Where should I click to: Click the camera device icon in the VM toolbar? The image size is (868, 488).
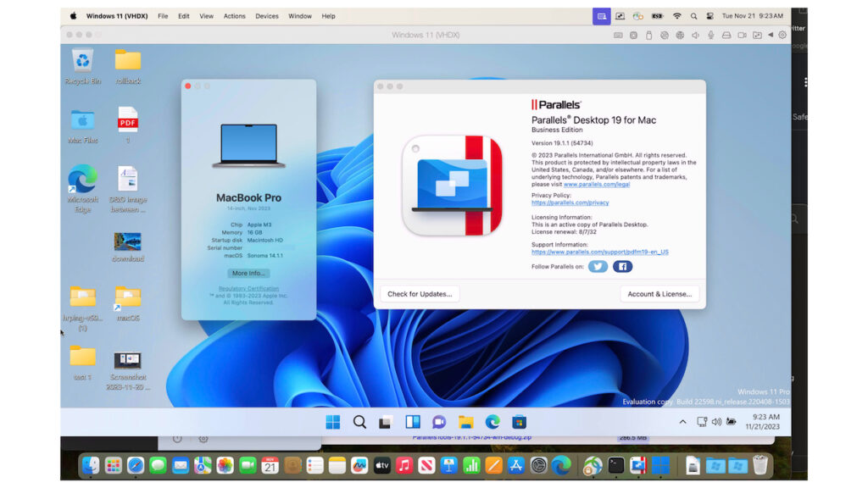(741, 35)
